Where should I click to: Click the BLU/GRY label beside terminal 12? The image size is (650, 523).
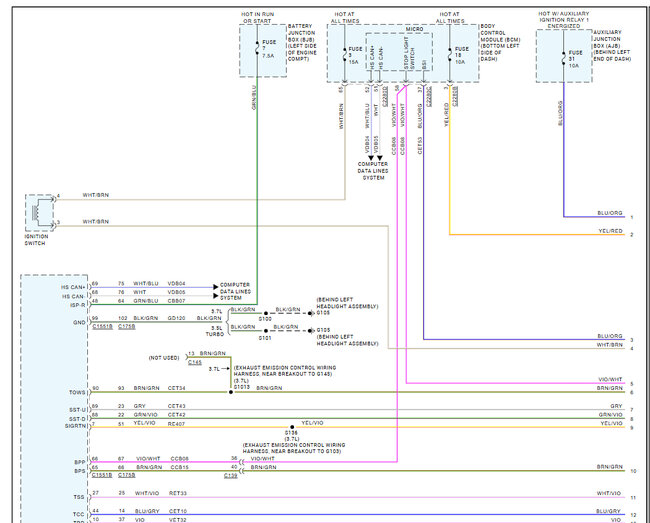609,511
